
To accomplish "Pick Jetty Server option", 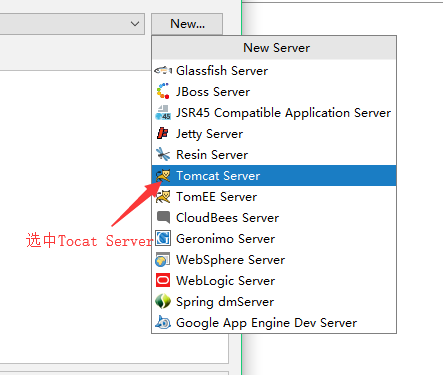I will pyautogui.click(x=274, y=133).
